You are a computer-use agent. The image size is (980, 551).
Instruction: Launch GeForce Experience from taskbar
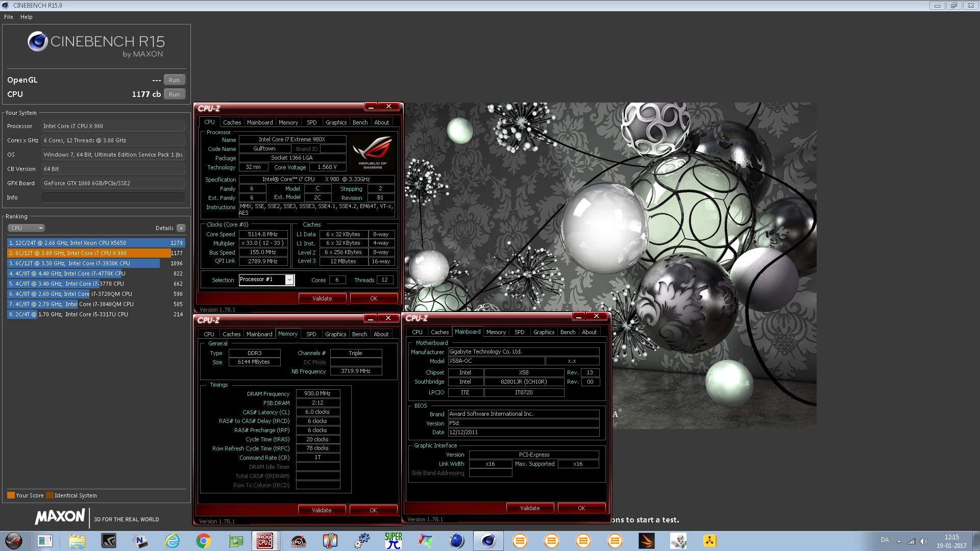coord(108,541)
